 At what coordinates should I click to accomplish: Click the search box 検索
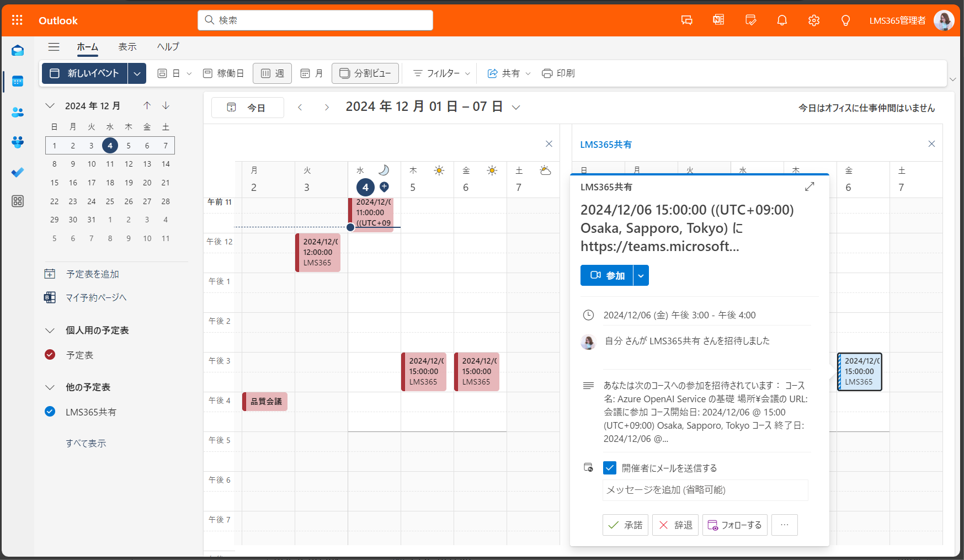click(316, 20)
